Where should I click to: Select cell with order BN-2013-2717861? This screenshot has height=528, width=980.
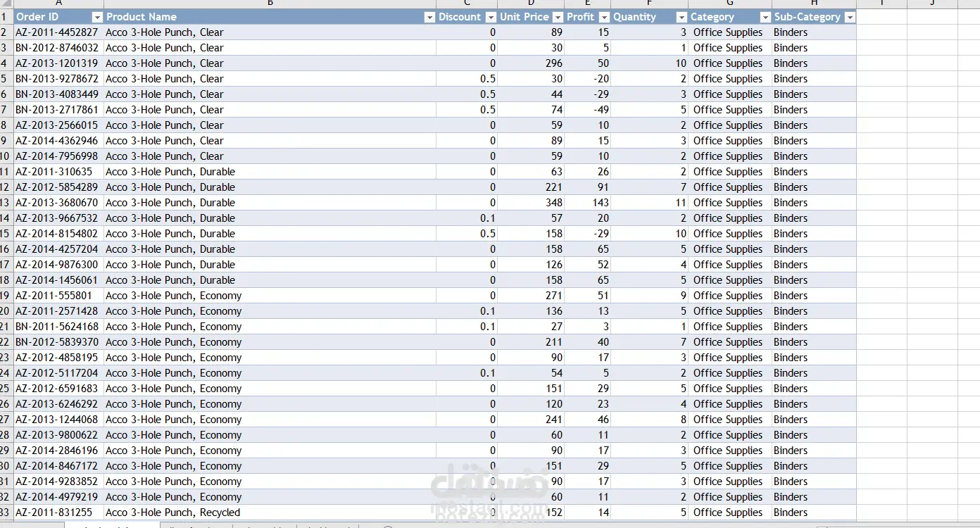[58, 110]
